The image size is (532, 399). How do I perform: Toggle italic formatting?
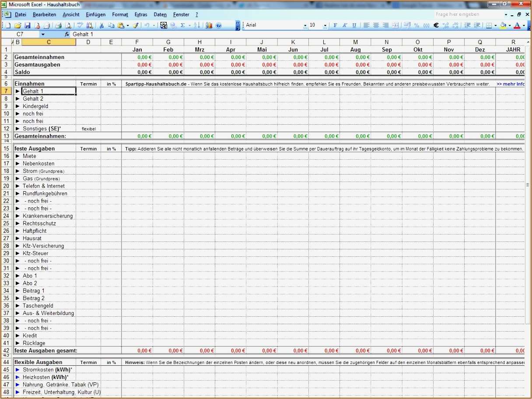click(344, 25)
